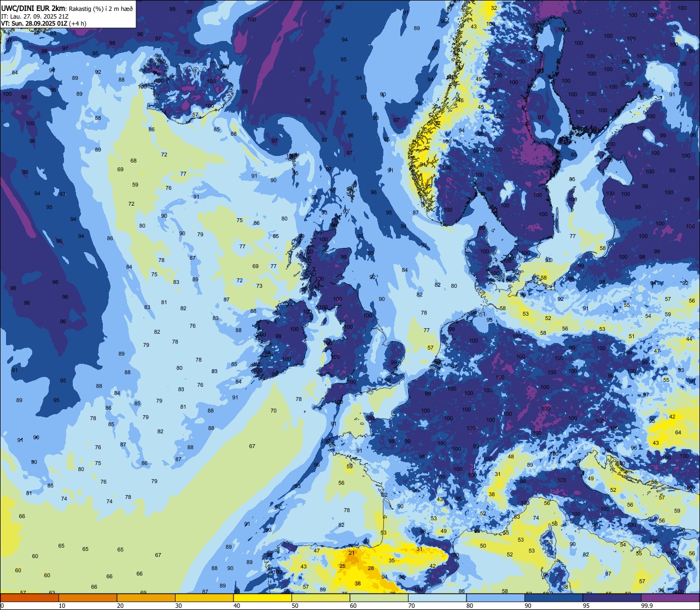This screenshot has height=610, width=700.
Task: Click the legend tick label 10
Action: tap(62, 606)
